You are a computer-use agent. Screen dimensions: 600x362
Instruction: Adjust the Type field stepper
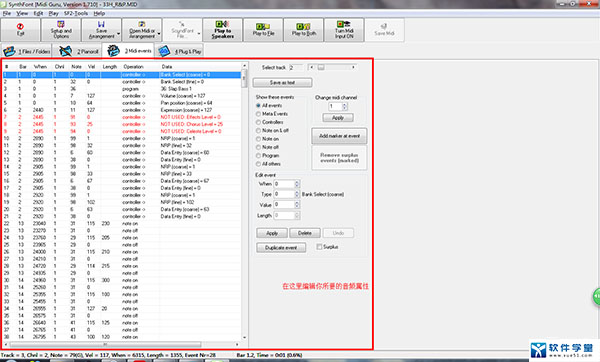pyautogui.click(x=297, y=194)
